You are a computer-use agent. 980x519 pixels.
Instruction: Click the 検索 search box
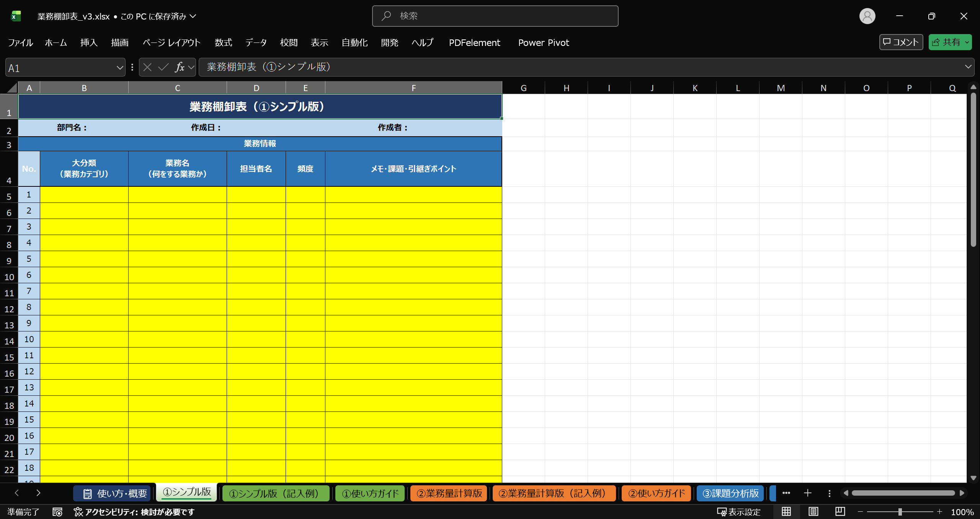pyautogui.click(x=495, y=16)
